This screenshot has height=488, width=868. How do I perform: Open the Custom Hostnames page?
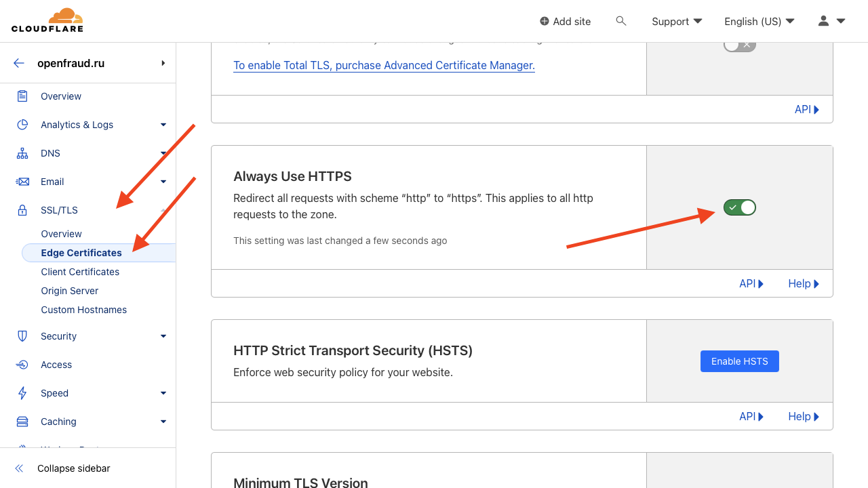coord(84,310)
